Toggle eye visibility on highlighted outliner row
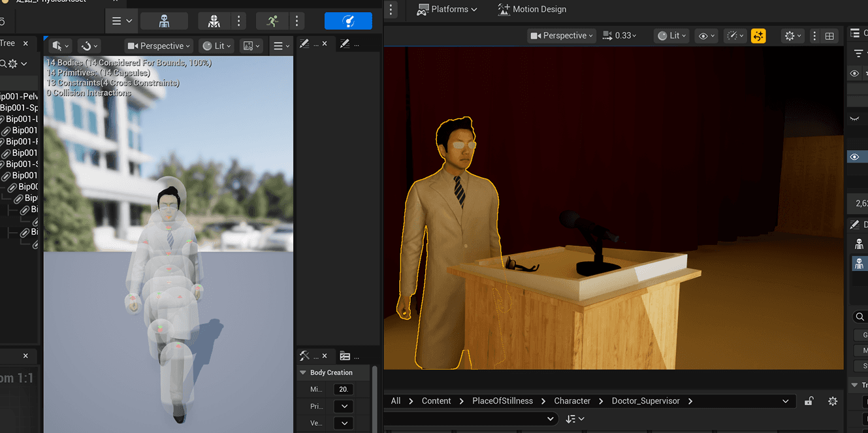 pos(854,157)
